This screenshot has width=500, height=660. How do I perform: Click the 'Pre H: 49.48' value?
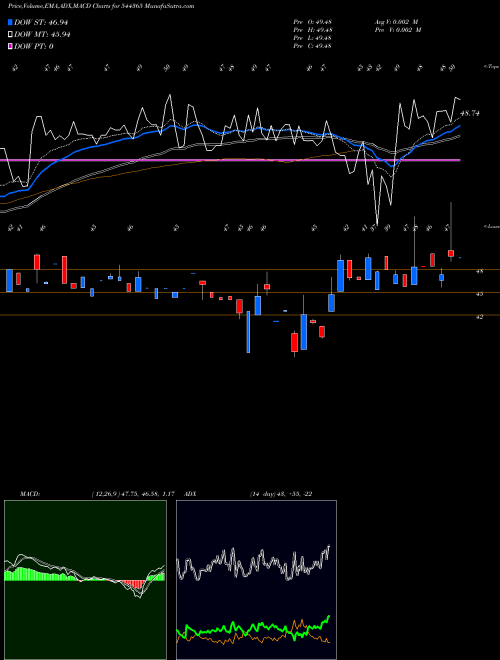(x=313, y=30)
